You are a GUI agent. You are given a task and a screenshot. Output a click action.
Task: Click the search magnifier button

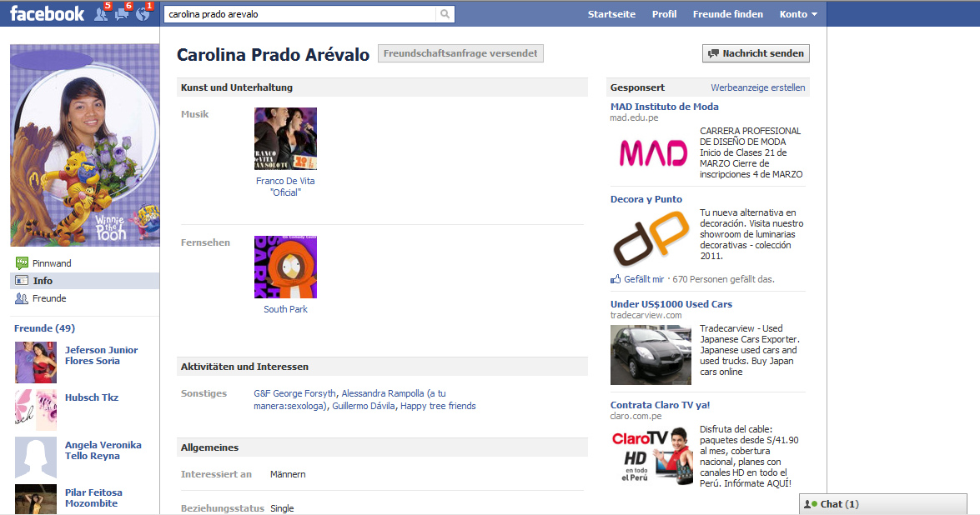[x=445, y=14]
